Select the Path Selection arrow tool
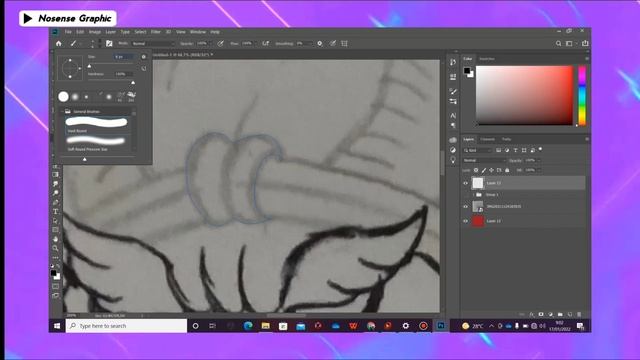 pos(56,221)
